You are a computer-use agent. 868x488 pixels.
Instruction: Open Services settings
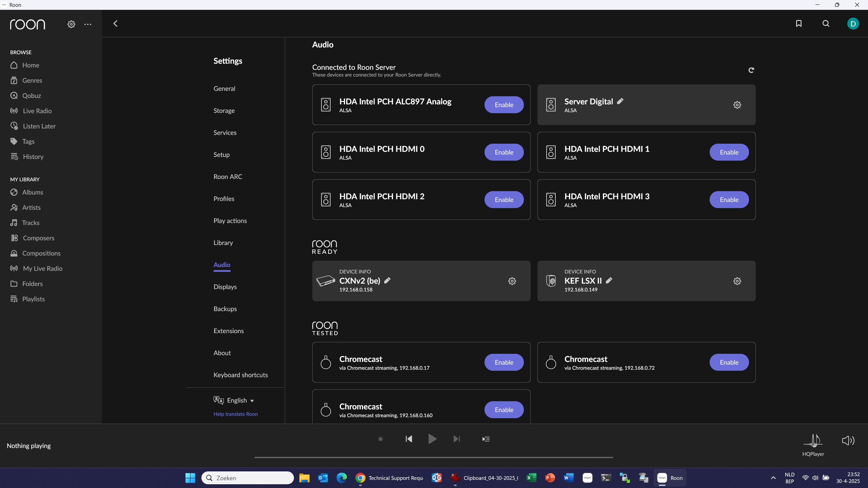[225, 133]
